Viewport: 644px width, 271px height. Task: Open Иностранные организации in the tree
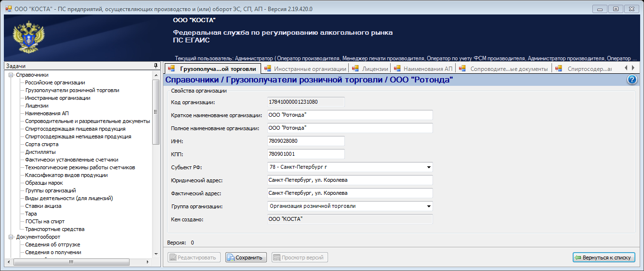(x=58, y=98)
